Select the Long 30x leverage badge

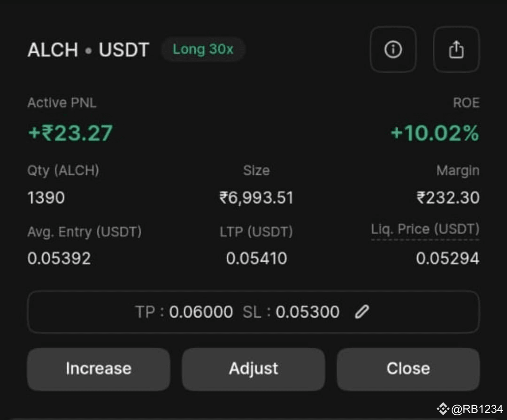click(x=203, y=49)
